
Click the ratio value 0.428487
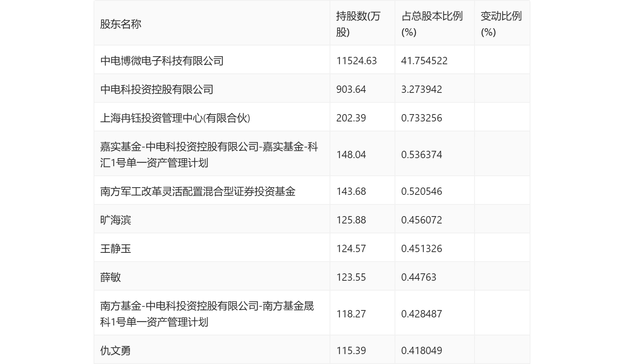coord(421,314)
